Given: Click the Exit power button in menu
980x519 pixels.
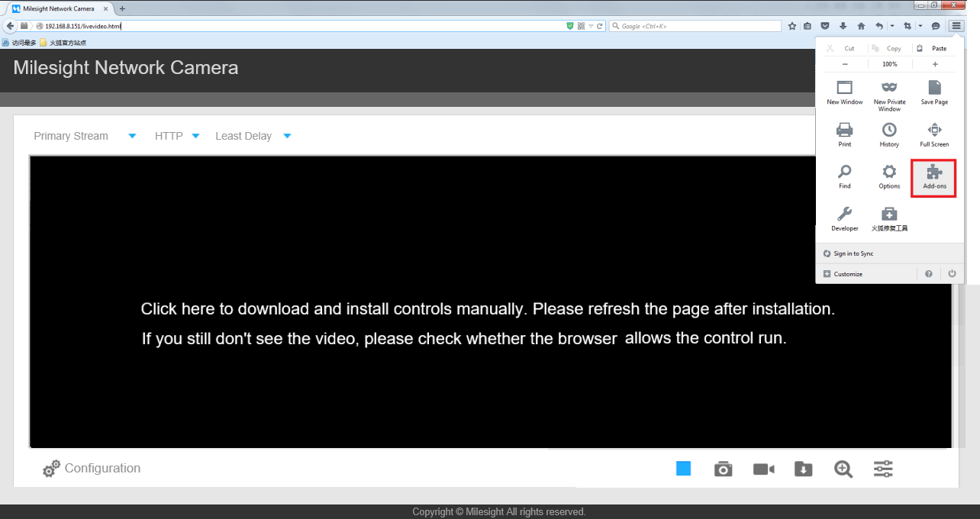Looking at the screenshot, I should click(x=952, y=274).
